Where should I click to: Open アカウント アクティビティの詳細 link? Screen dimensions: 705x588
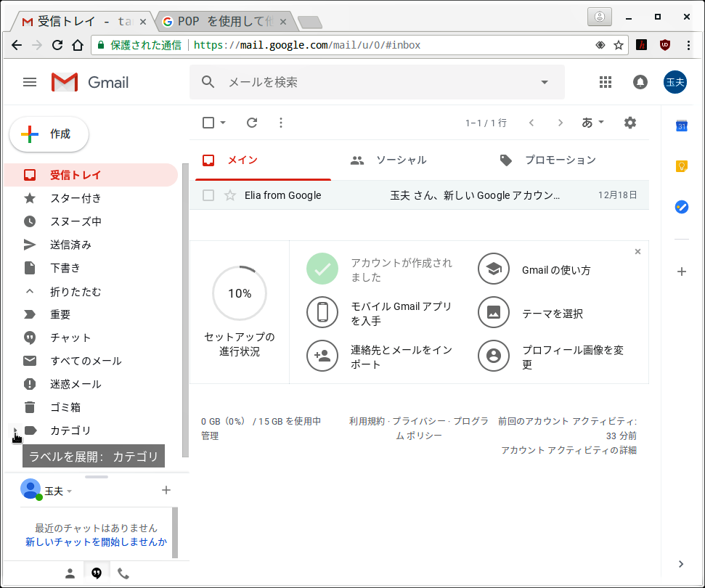569,450
